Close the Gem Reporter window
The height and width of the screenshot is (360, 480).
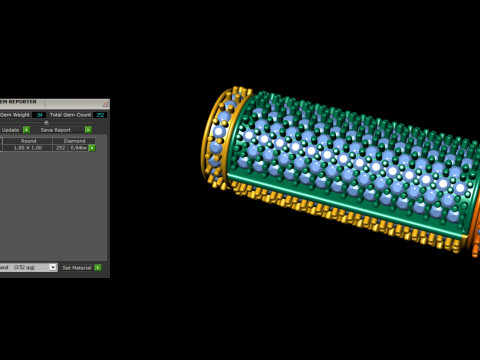coord(105,104)
